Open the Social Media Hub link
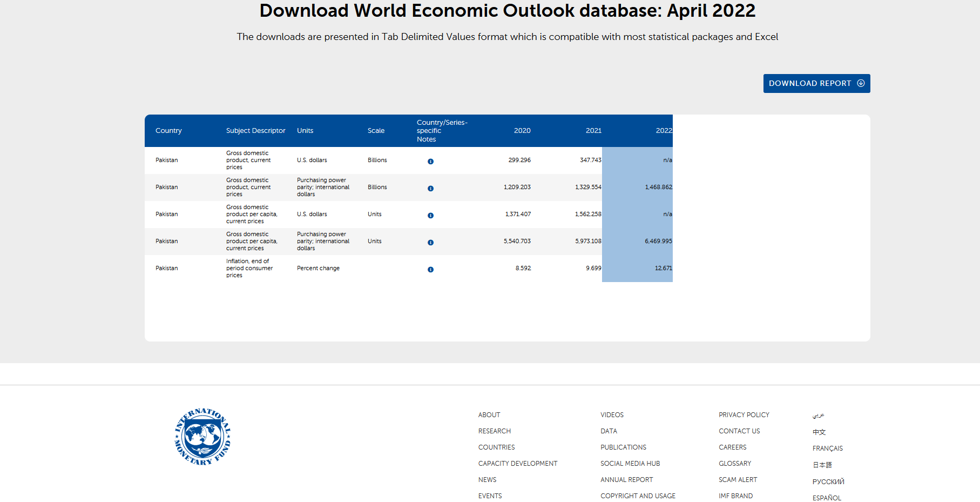The image size is (980, 502). coord(630,464)
